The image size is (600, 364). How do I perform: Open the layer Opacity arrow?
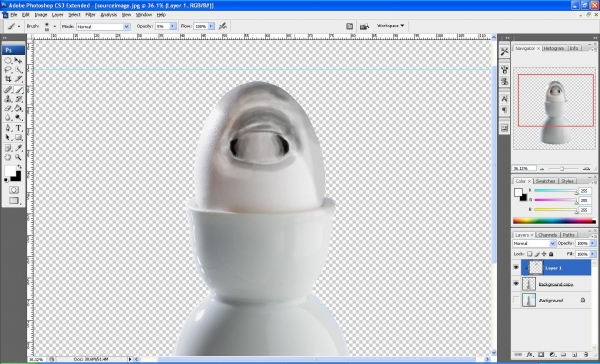593,243
